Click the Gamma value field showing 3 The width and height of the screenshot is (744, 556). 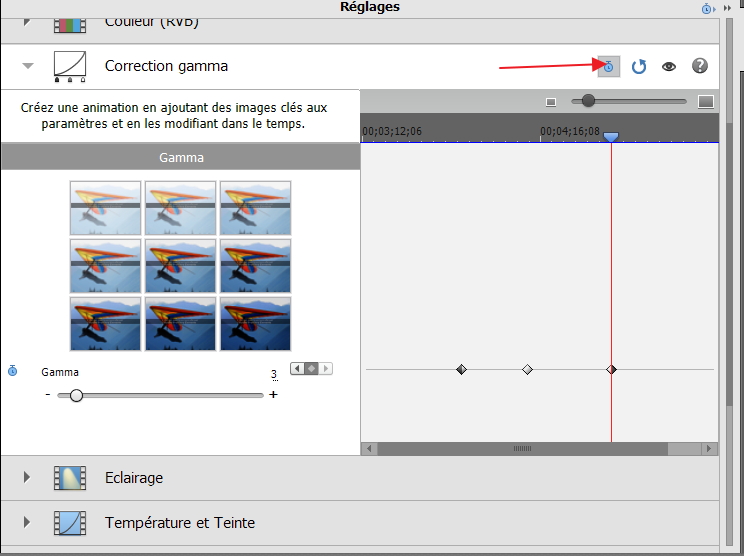(x=274, y=375)
